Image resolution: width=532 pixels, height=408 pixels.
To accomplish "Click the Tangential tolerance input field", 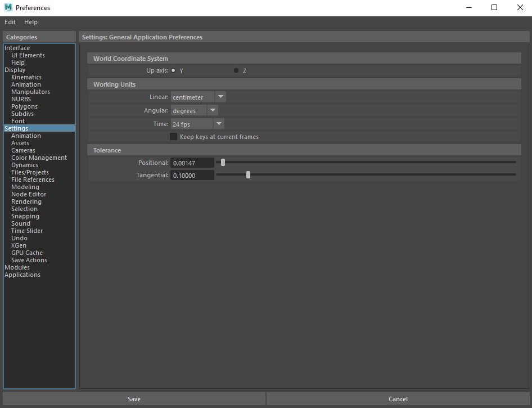I will pyautogui.click(x=192, y=175).
